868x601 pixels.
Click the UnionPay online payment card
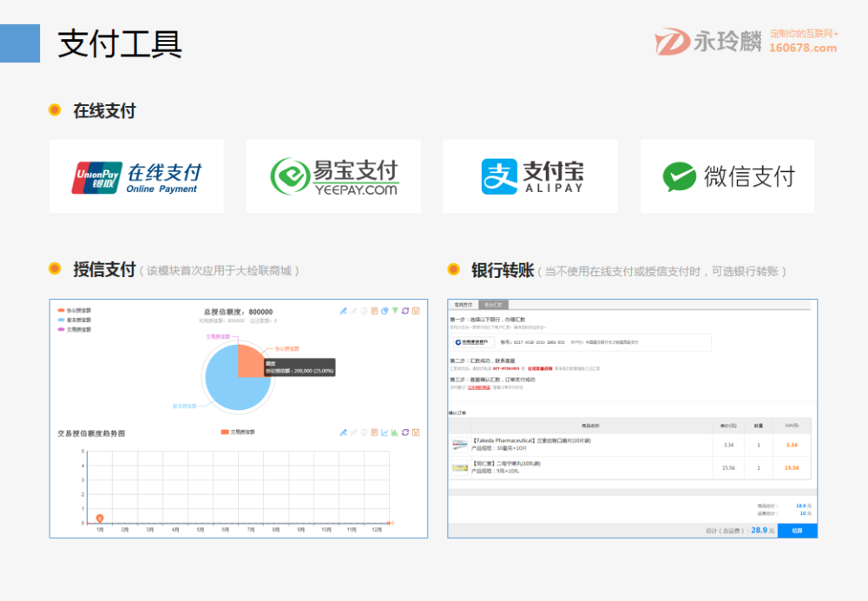tap(136, 176)
